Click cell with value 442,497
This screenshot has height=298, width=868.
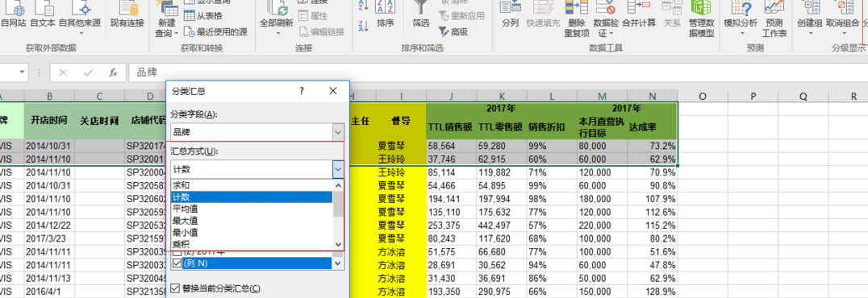(x=501, y=225)
